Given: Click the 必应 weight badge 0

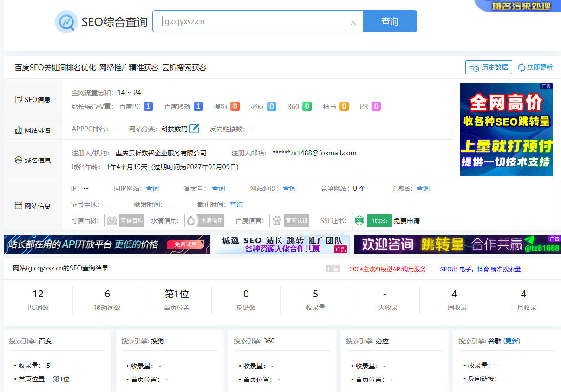Looking at the screenshot, I should [272, 106].
